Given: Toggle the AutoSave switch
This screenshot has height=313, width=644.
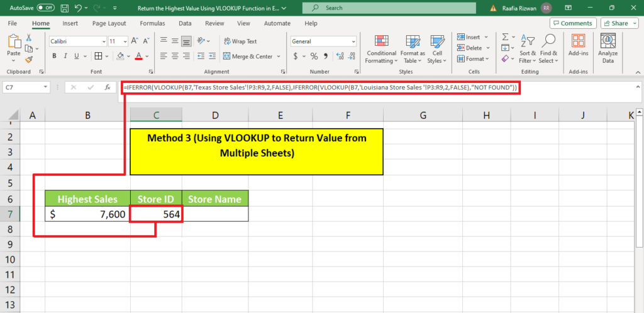Looking at the screenshot, I should 45,8.
